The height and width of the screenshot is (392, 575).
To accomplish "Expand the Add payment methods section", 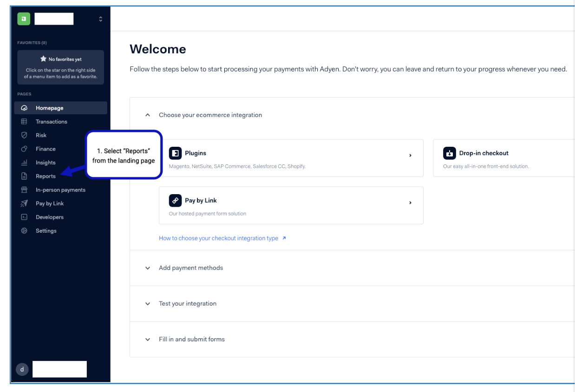I will (148, 268).
